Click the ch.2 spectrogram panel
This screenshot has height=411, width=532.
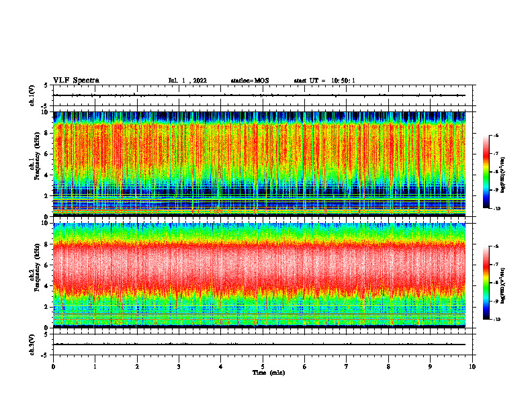click(x=259, y=275)
